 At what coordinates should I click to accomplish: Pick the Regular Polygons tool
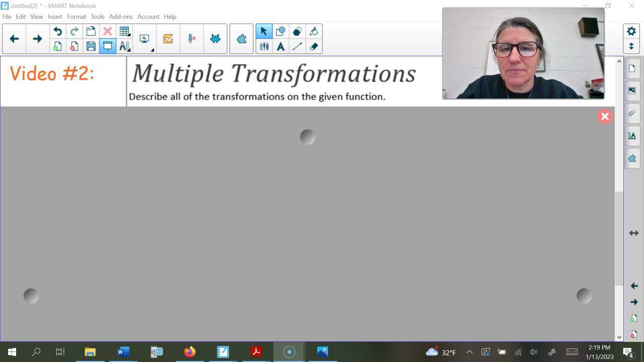coord(297,31)
